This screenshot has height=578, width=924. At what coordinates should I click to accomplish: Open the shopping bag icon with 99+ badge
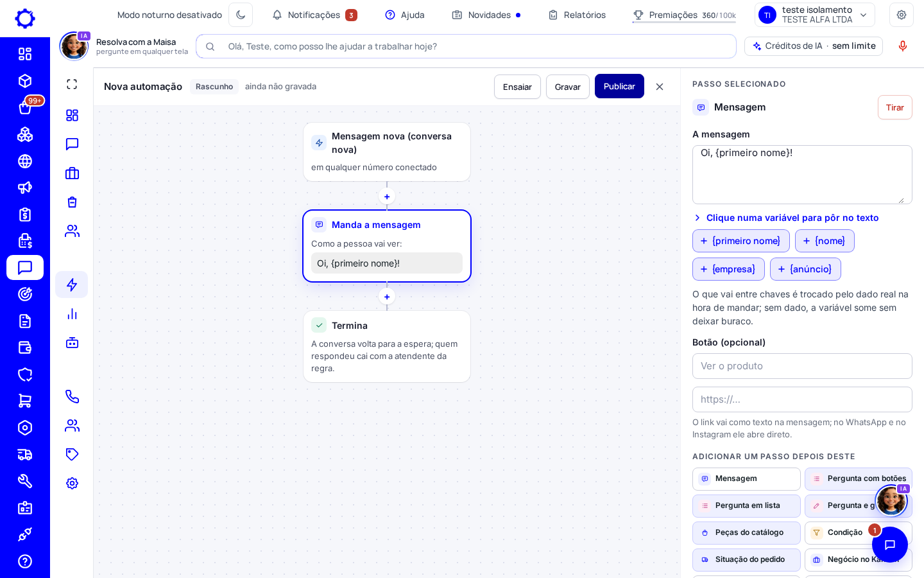(25, 108)
